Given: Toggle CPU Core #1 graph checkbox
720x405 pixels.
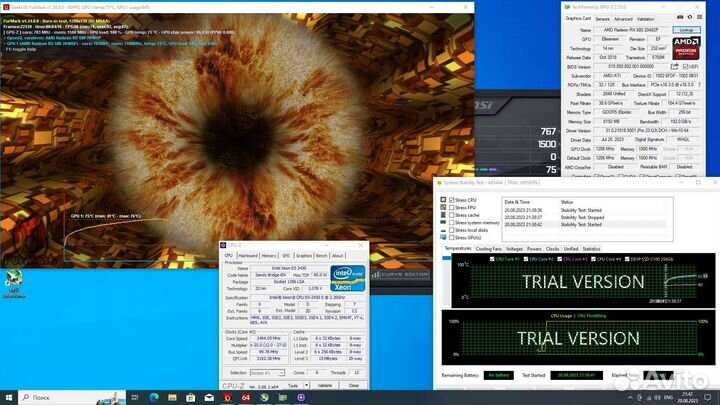Looking at the screenshot, I should click(492, 259).
